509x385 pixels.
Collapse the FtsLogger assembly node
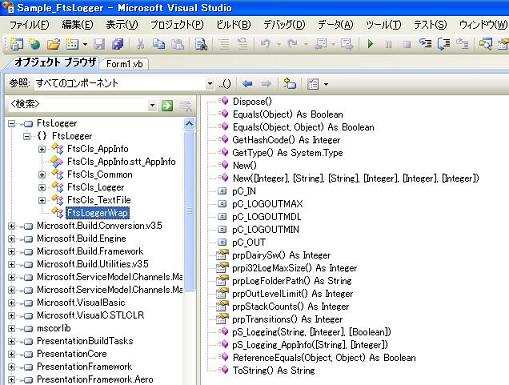coord(12,124)
